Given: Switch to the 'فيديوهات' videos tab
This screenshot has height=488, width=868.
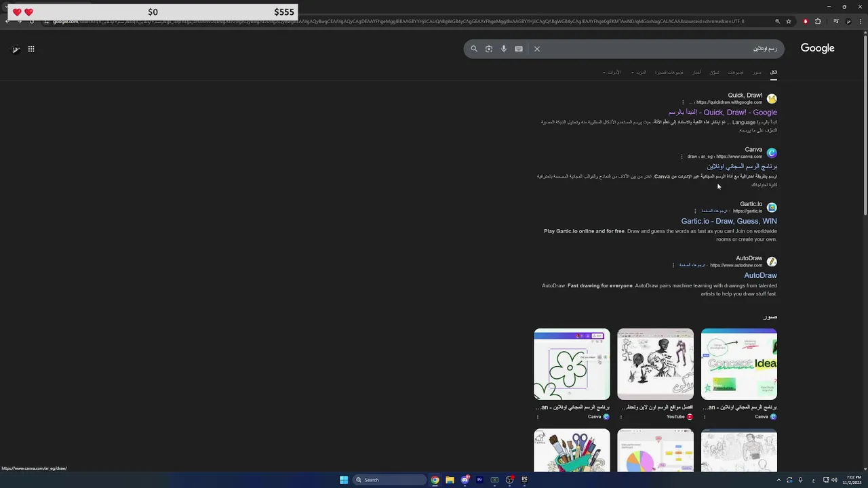Looking at the screenshot, I should coord(736,72).
